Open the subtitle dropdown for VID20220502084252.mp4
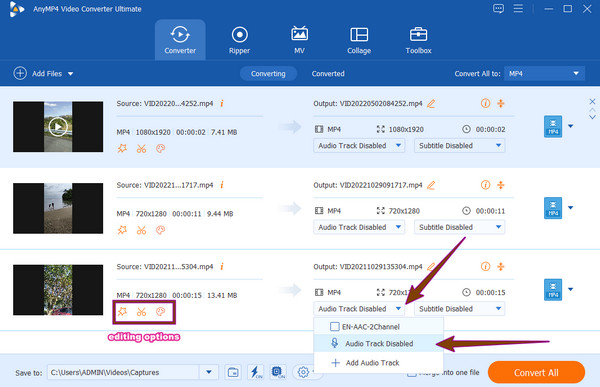The height and width of the screenshot is (387, 600). pyautogui.click(x=460, y=145)
